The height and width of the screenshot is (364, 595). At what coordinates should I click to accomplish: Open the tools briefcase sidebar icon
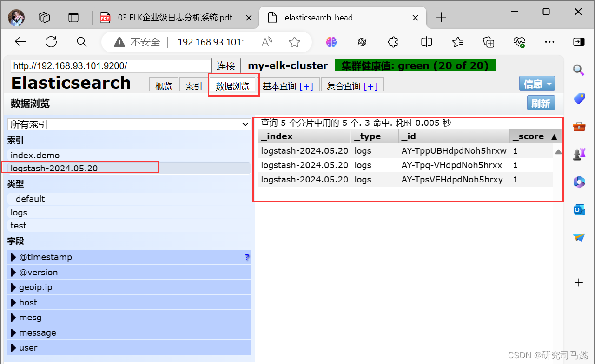579,126
